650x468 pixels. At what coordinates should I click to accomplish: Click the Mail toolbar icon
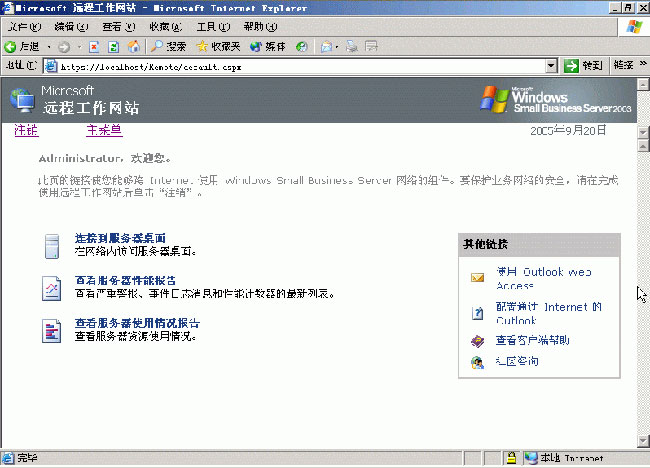click(x=326, y=46)
